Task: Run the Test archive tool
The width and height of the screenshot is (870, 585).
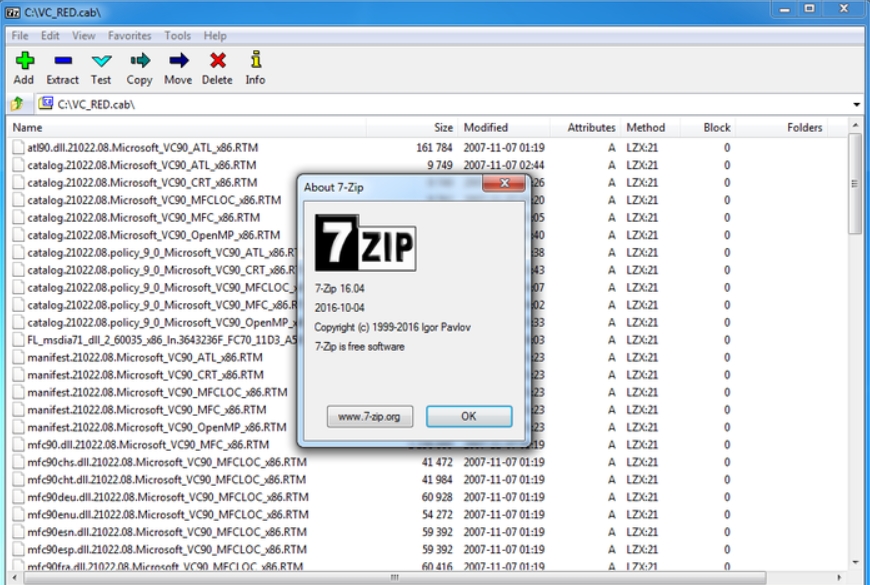Action: (x=102, y=60)
